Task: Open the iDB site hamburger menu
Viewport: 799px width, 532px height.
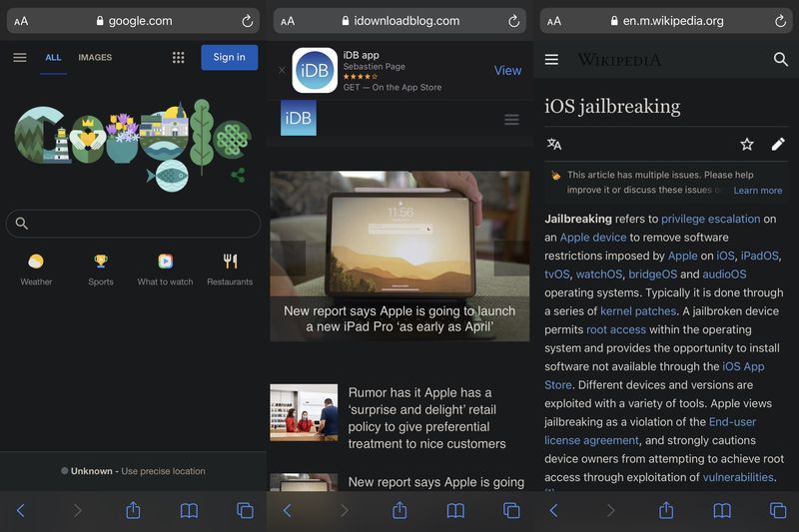Action: coord(511,120)
